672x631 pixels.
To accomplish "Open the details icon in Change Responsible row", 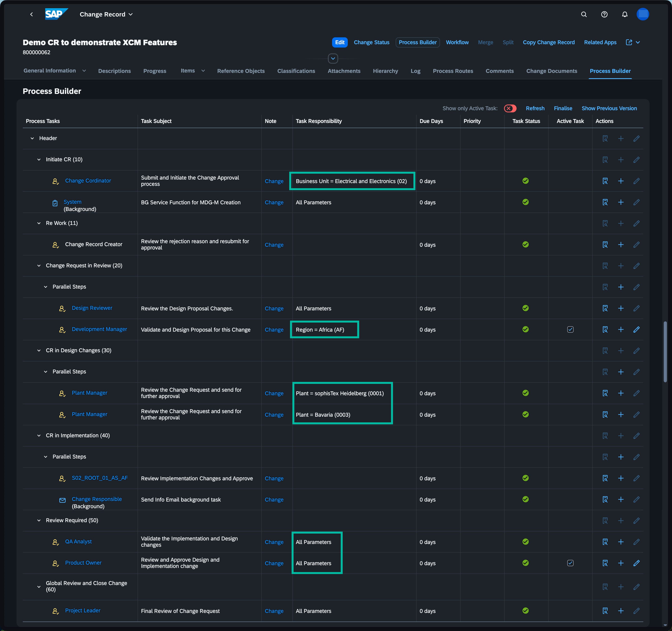I will coord(605,500).
